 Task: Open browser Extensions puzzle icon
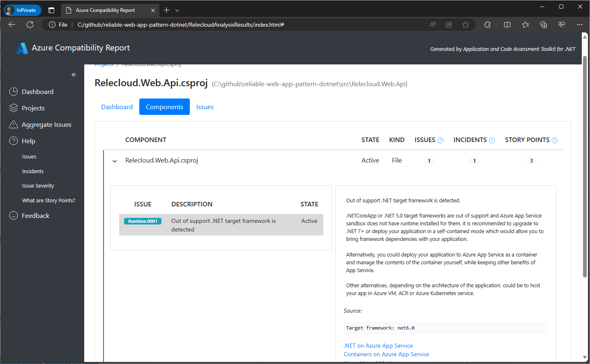click(487, 24)
